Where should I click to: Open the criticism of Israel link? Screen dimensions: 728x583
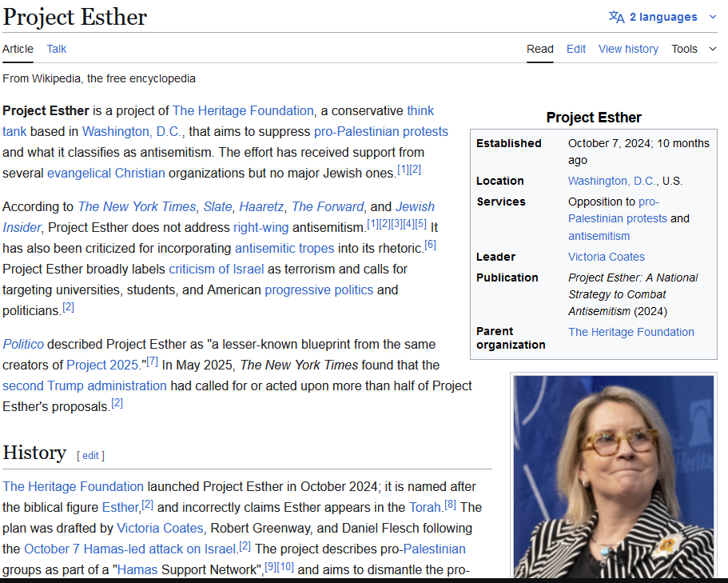pyautogui.click(x=217, y=270)
